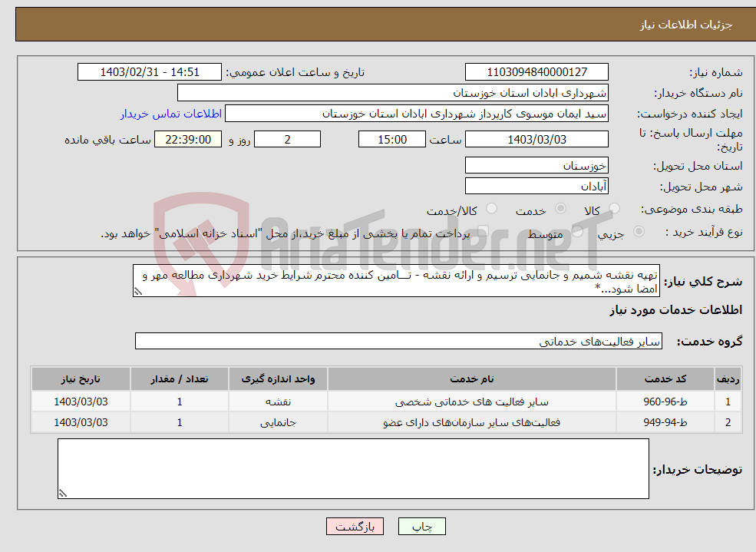Click the ردیف column header
Viewport: 756px width, 552px height.
(728, 379)
